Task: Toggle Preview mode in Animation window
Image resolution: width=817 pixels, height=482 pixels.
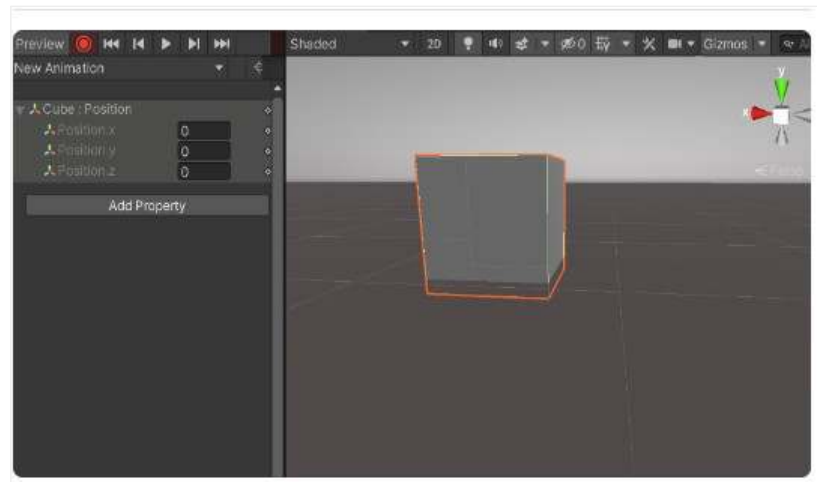Action: coord(39,44)
